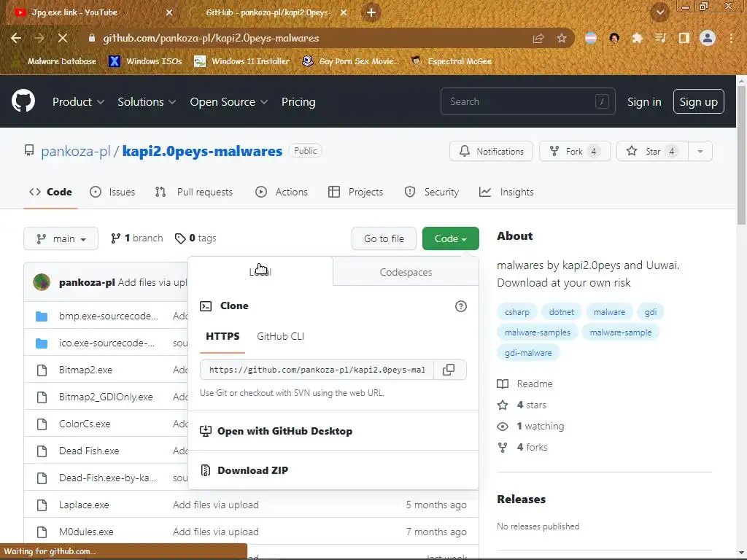
Task: Open the Espectral McGee bookmark
Action: point(452,61)
